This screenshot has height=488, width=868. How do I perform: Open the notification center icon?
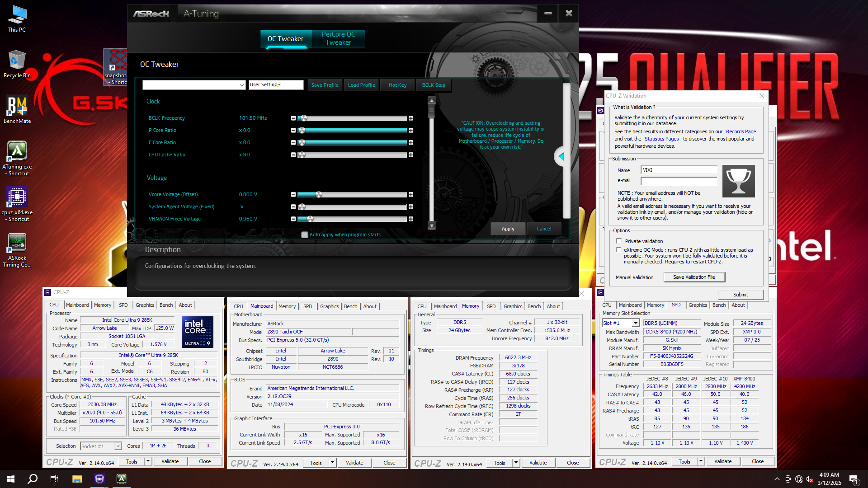pos(854,479)
